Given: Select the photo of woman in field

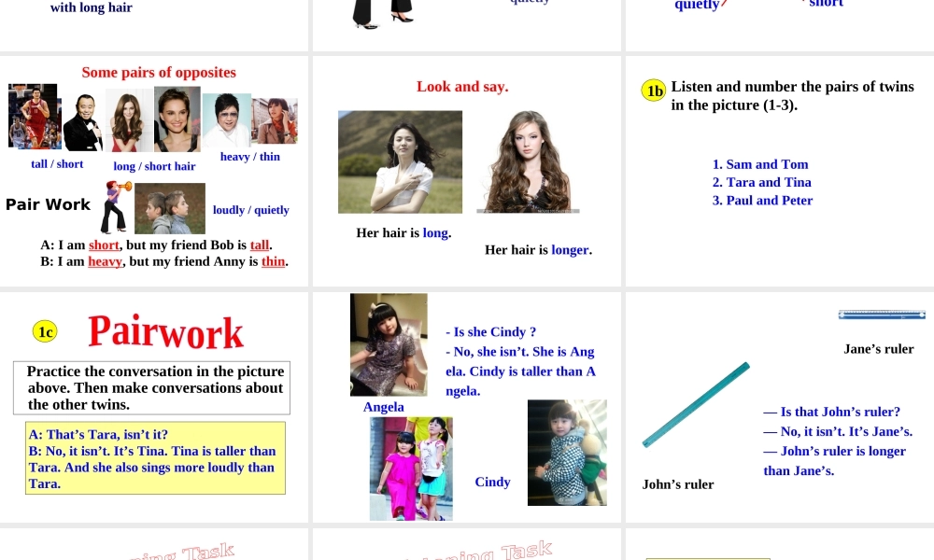Looking at the screenshot, I should (x=400, y=161).
